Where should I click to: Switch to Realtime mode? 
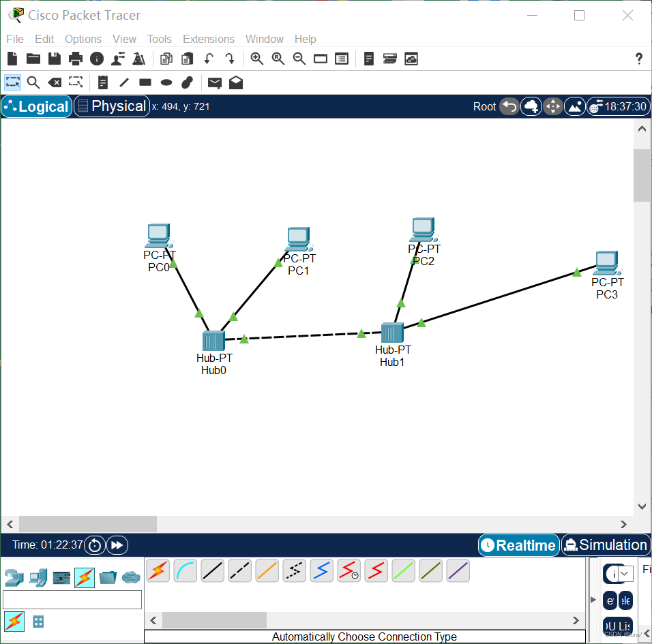tap(519, 545)
